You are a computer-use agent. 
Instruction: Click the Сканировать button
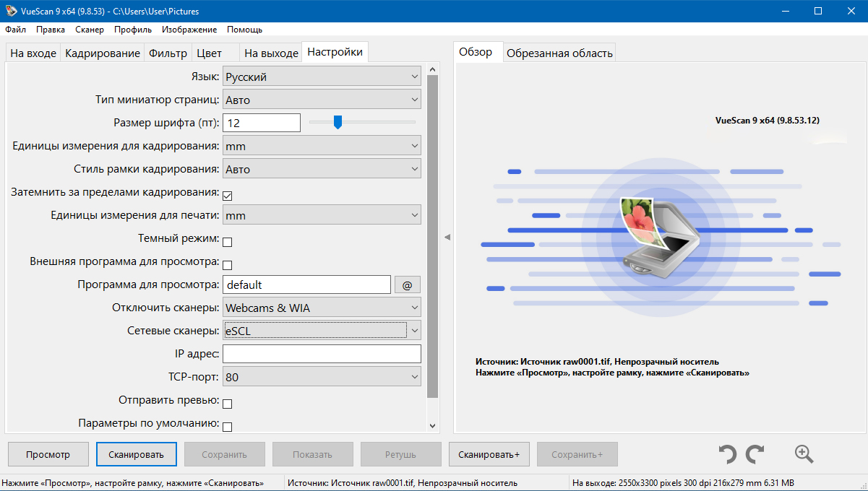coord(136,454)
